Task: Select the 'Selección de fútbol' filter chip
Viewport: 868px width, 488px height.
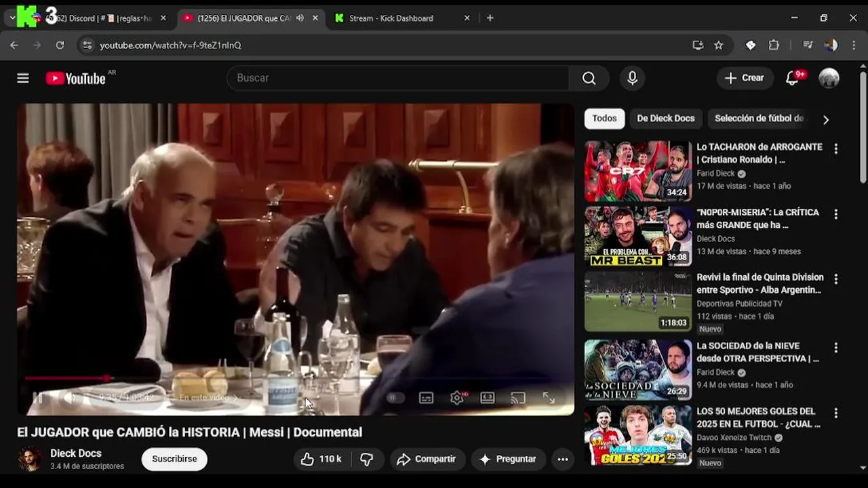Action: click(x=759, y=119)
